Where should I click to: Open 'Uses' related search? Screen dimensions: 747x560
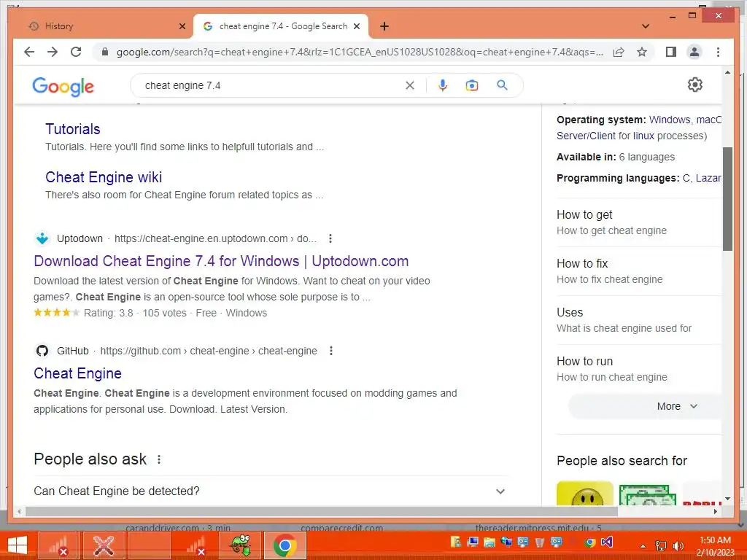[x=638, y=320]
